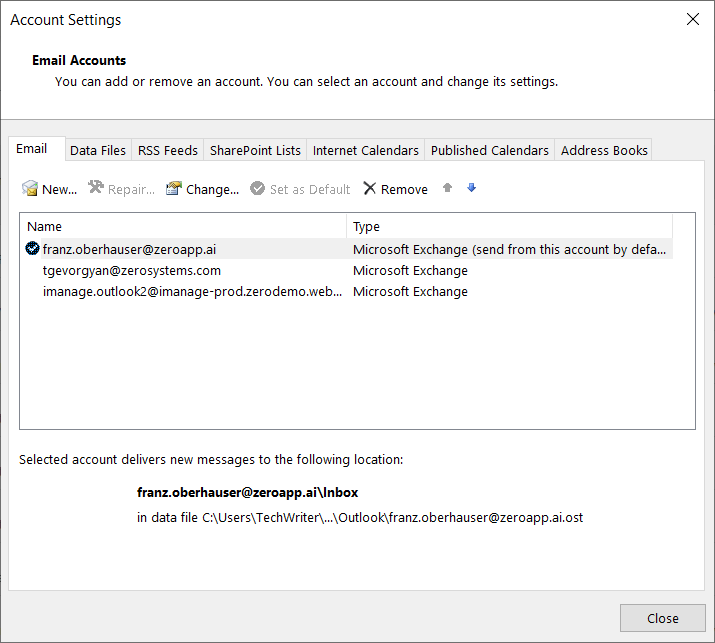The image size is (715, 643).
Task: Click default account checkmark badge icon
Action: (x=32, y=249)
